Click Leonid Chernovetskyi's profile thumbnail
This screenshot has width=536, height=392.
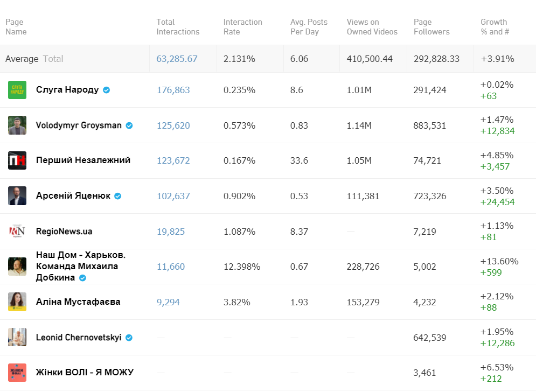[x=17, y=338]
